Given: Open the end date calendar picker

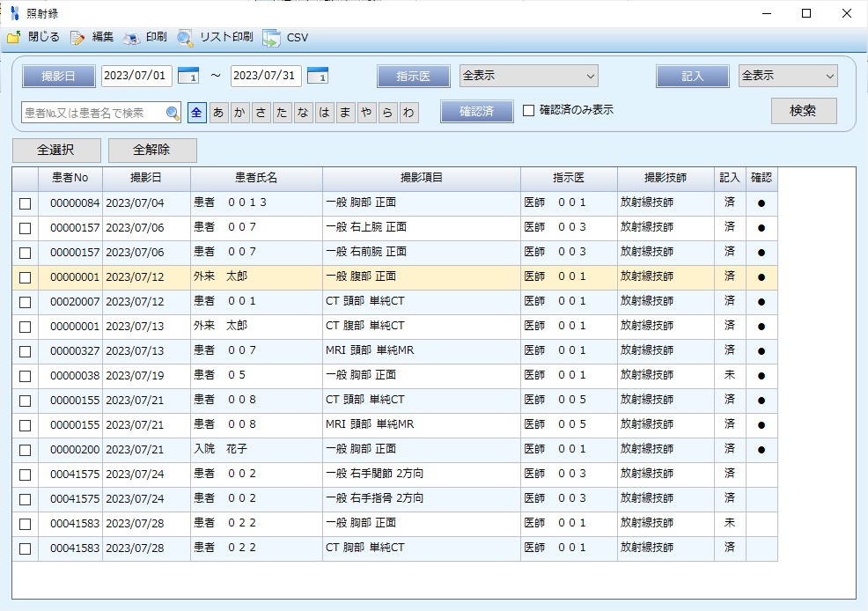Looking at the screenshot, I should click(x=317, y=76).
